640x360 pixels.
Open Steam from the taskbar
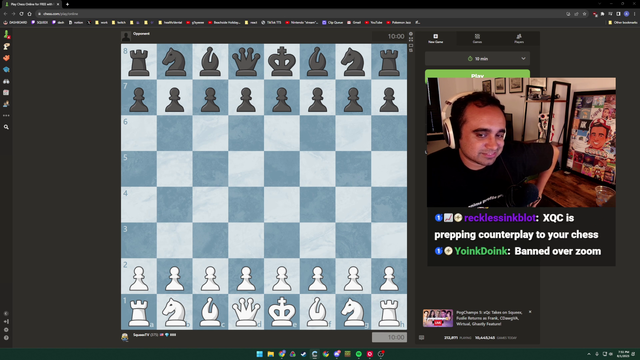click(303, 354)
